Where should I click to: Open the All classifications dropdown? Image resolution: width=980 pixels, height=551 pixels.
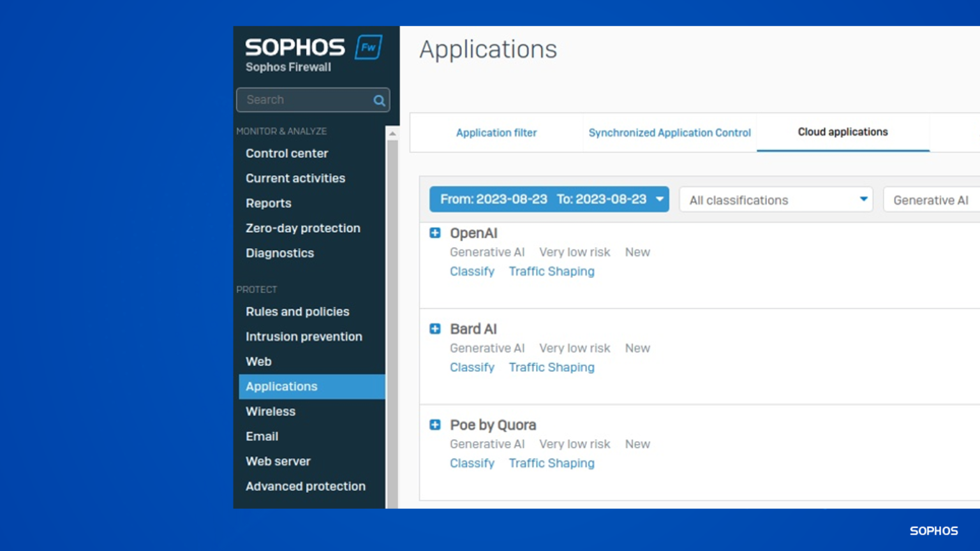(776, 200)
